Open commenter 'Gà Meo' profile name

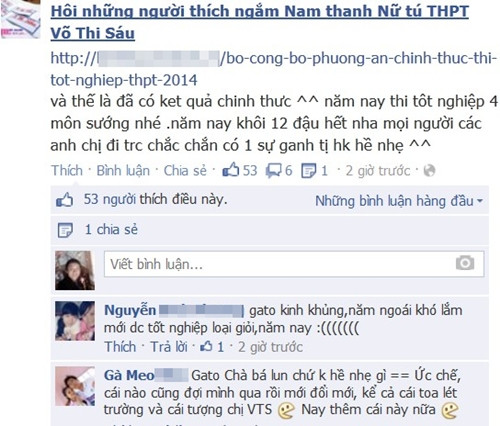click(129, 375)
